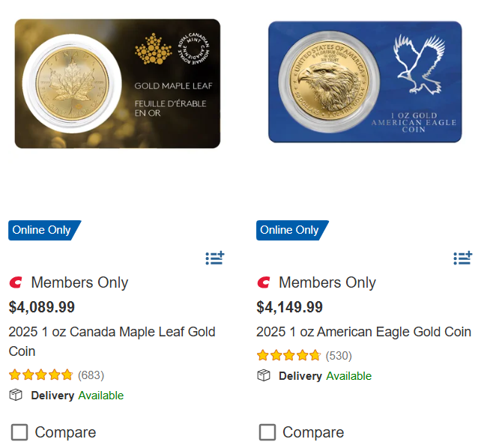Click the $4,089.99 price

(x=42, y=307)
